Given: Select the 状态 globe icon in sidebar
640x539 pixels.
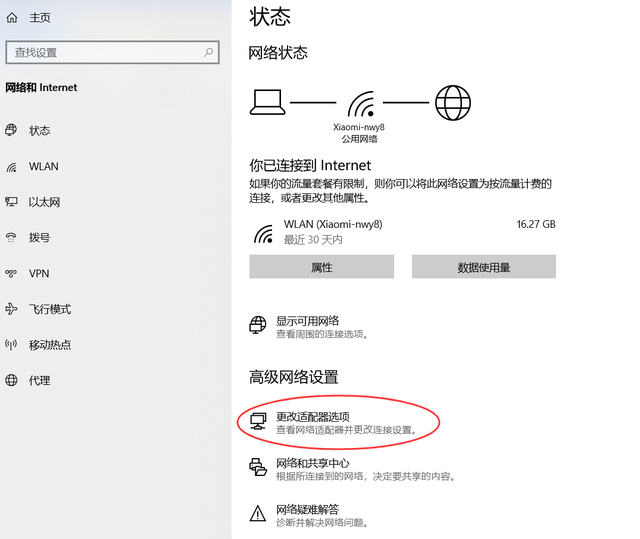Looking at the screenshot, I should [x=11, y=130].
